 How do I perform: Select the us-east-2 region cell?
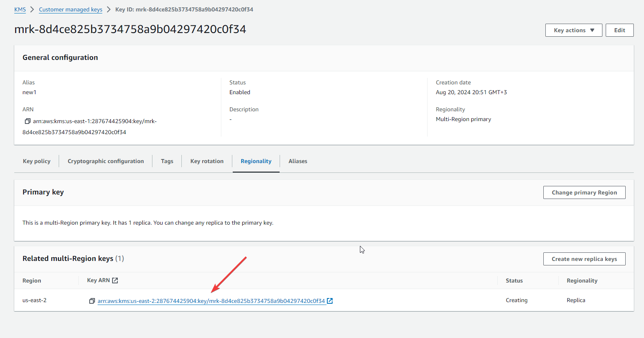tap(35, 300)
